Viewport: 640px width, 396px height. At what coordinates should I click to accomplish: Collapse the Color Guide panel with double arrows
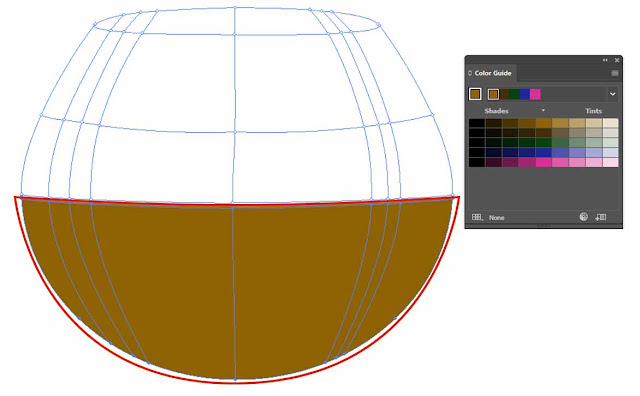point(605,60)
